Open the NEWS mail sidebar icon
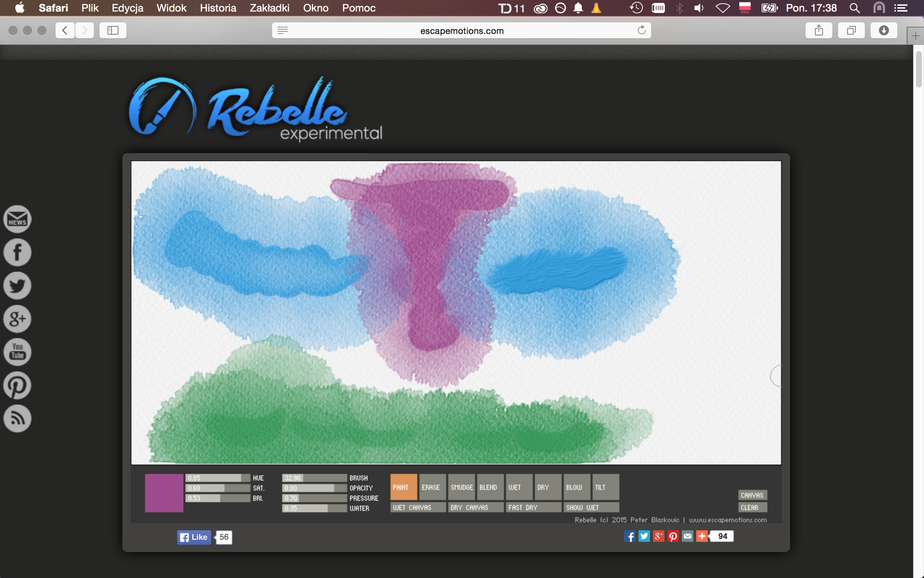The image size is (924, 578). pos(17,219)
